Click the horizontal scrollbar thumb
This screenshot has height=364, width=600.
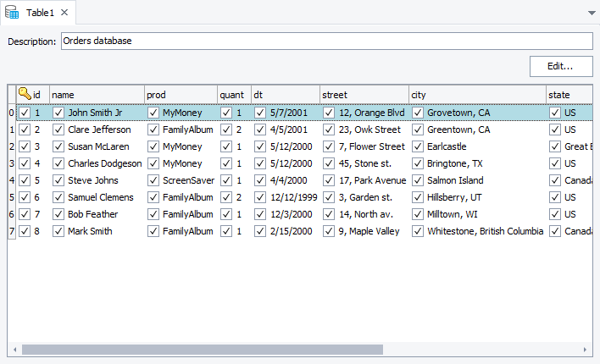202,350
